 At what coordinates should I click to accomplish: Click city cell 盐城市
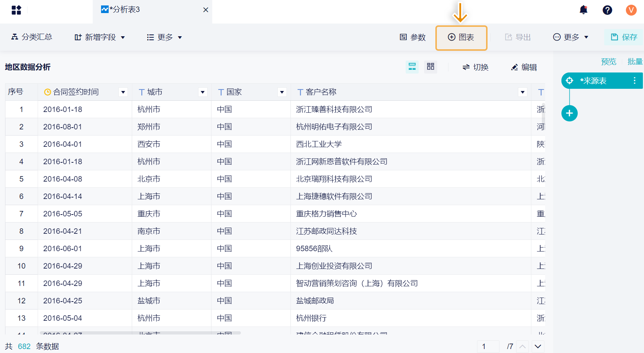[172, 301]
